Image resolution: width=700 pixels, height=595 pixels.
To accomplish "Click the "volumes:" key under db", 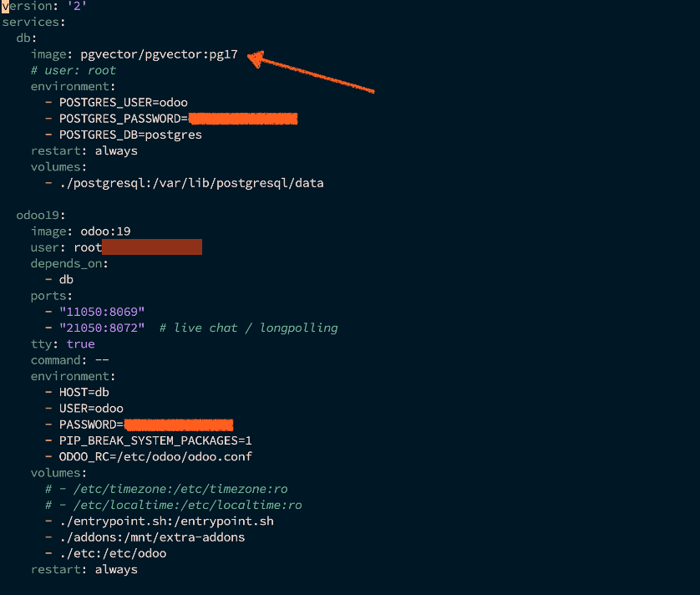I will [x=58, y=167].
